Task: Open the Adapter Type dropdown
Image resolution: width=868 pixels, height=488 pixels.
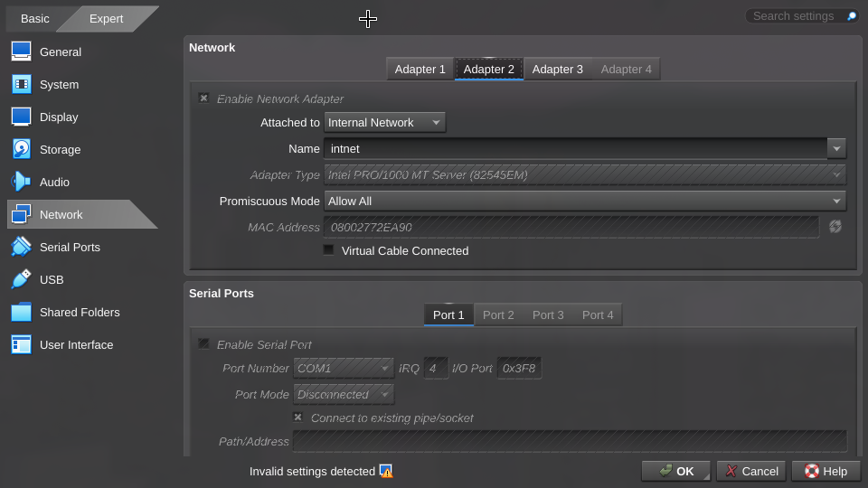Action: pyautogui.click(x=585, y=174)
